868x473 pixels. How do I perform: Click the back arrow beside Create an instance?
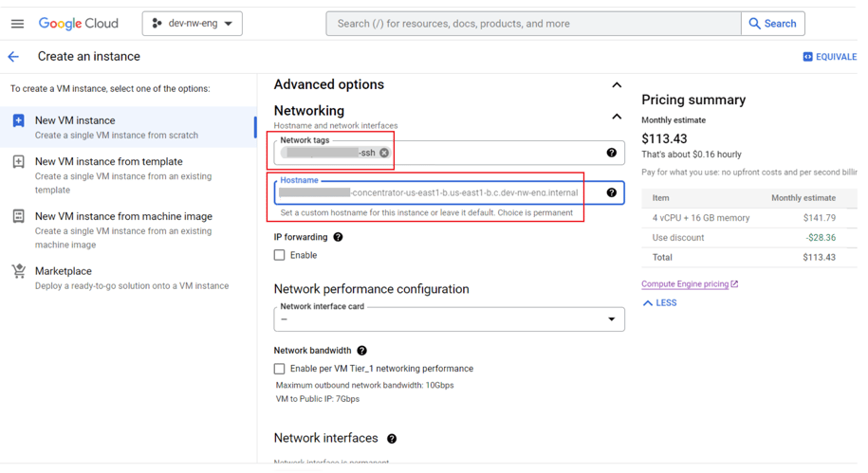tap(13, 57)
